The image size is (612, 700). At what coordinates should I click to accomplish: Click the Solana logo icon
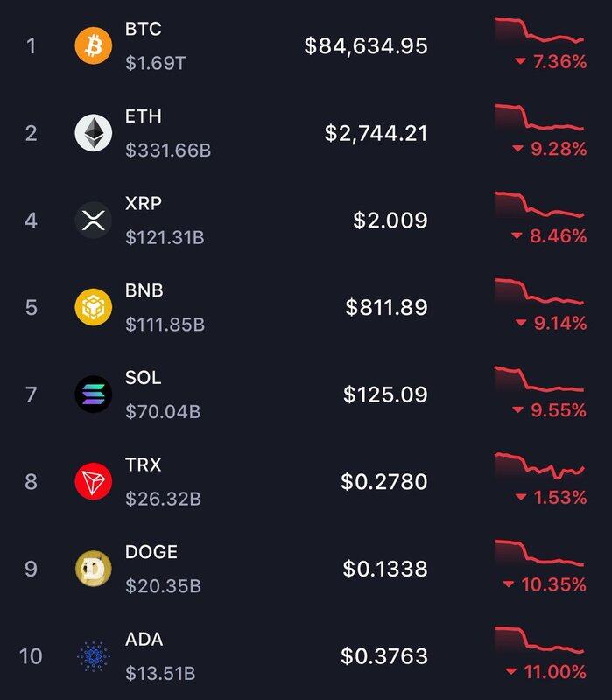[x=94, y=395]
